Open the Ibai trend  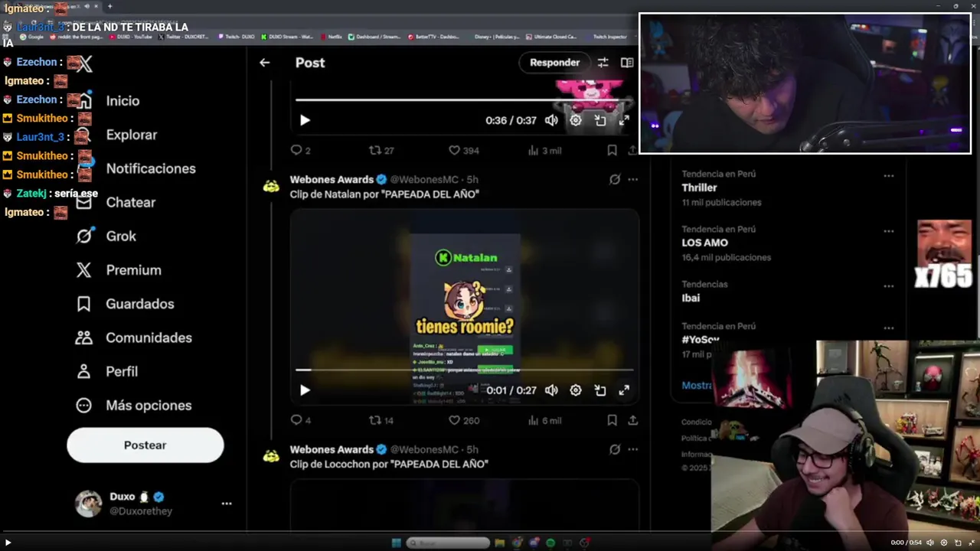[691, 298]
